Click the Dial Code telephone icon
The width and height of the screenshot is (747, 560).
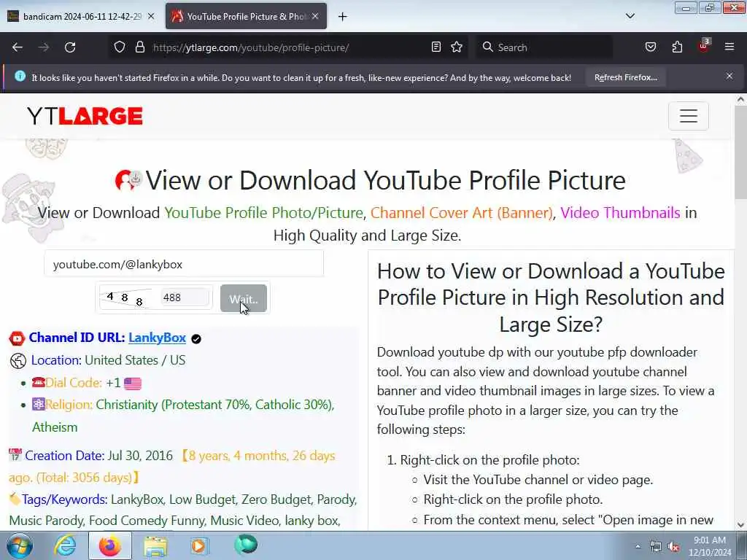[38, 382]
